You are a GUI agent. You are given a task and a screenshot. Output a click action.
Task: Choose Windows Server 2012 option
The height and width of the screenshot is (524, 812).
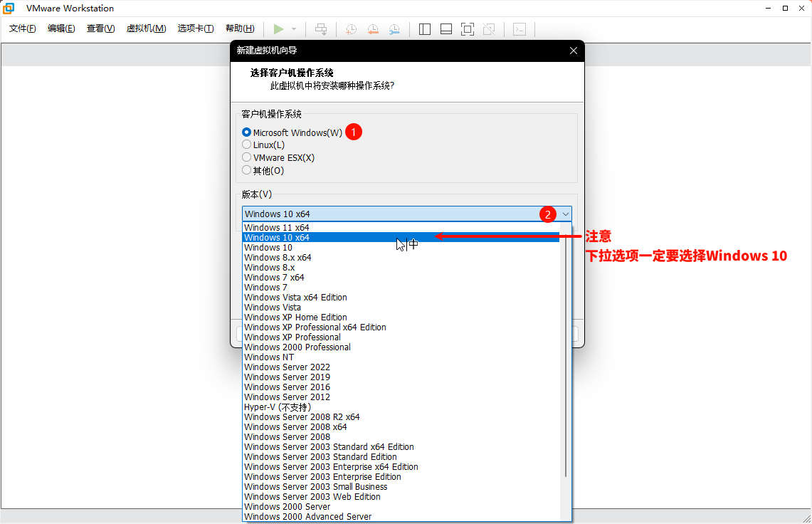pyautogui.click(x=401, y=397)
